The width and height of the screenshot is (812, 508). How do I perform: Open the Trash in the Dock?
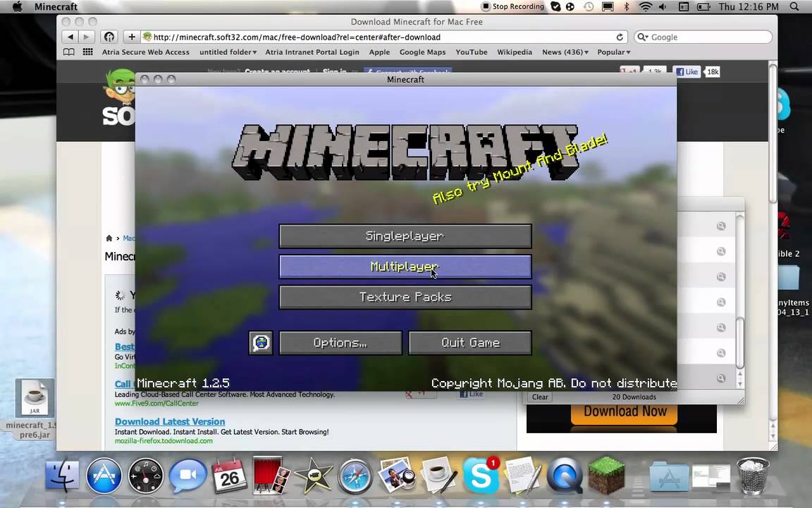(753, 476)
